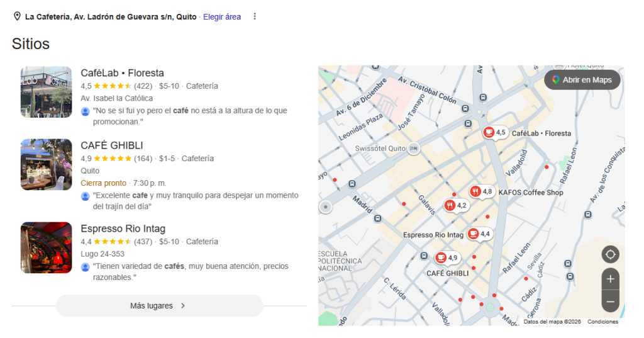The height and width of the screenshot is (338, 644).
Task: Click the Swissôtel Quito label on map
Action: coord(380,149)
